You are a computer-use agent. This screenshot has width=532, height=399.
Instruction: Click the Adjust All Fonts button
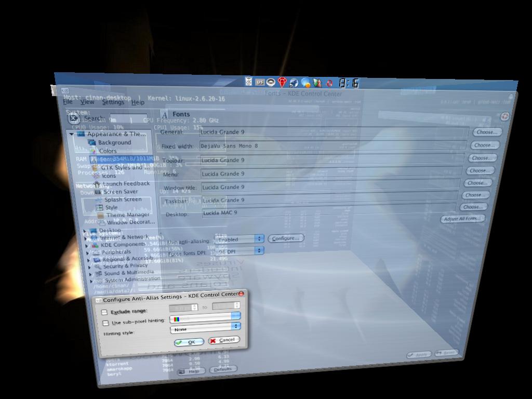tap(462, 219)
